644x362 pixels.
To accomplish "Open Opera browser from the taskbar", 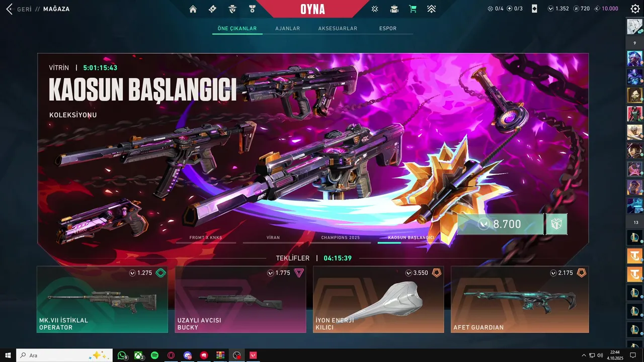I will [171, 355].
